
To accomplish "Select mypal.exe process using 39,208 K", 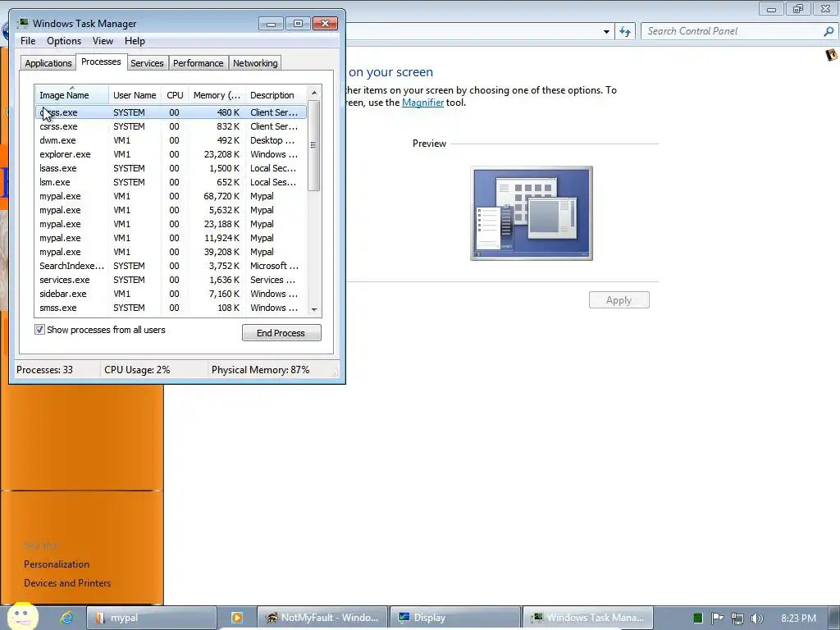I will pyautogui.click(x=171, y=252).
